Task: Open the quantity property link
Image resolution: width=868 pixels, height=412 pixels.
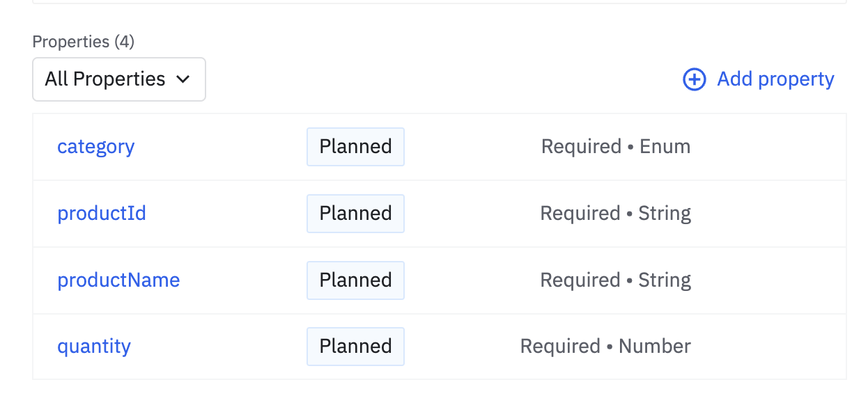Action: 94,347
